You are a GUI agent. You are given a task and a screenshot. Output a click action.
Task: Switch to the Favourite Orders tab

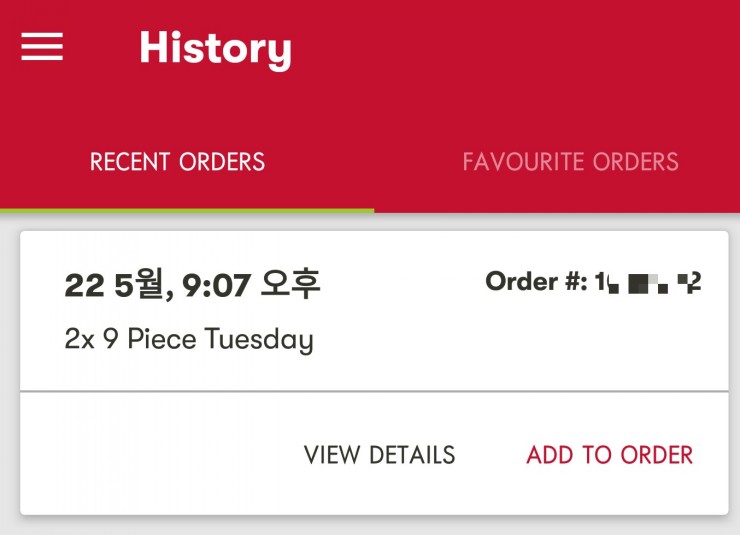[x=570, y=162]
